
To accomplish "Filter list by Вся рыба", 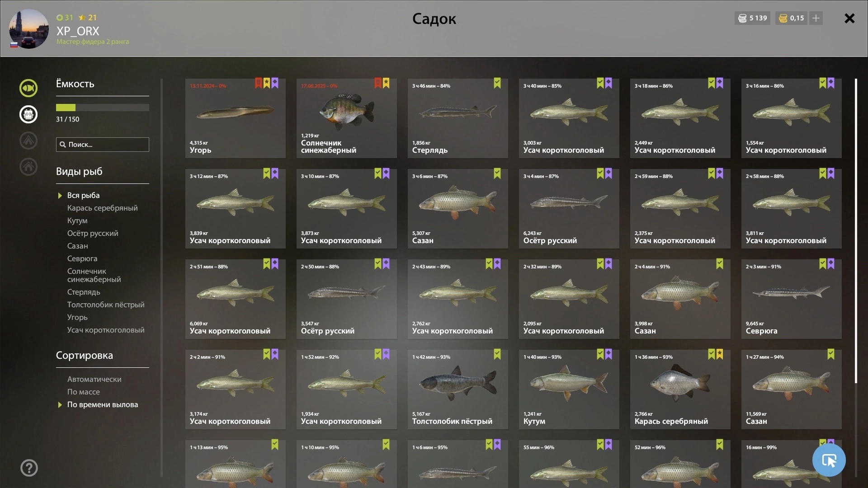I will coord(84,196).
